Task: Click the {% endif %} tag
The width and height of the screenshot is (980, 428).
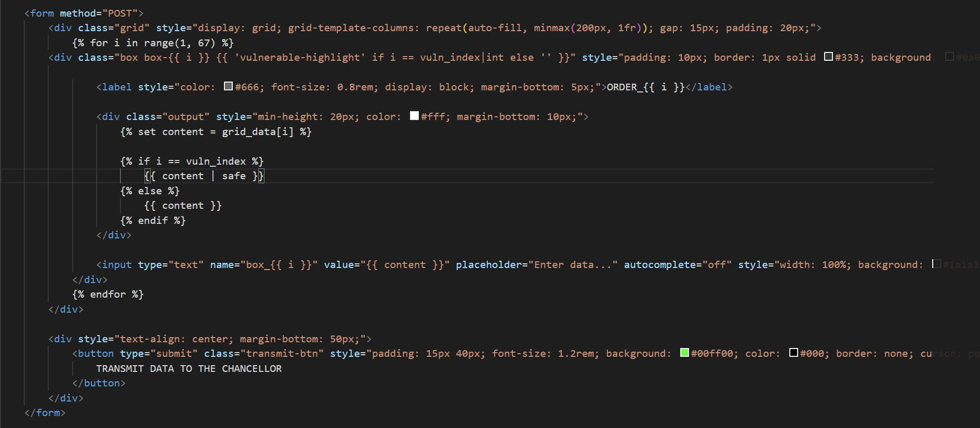Action: (153, 220)
